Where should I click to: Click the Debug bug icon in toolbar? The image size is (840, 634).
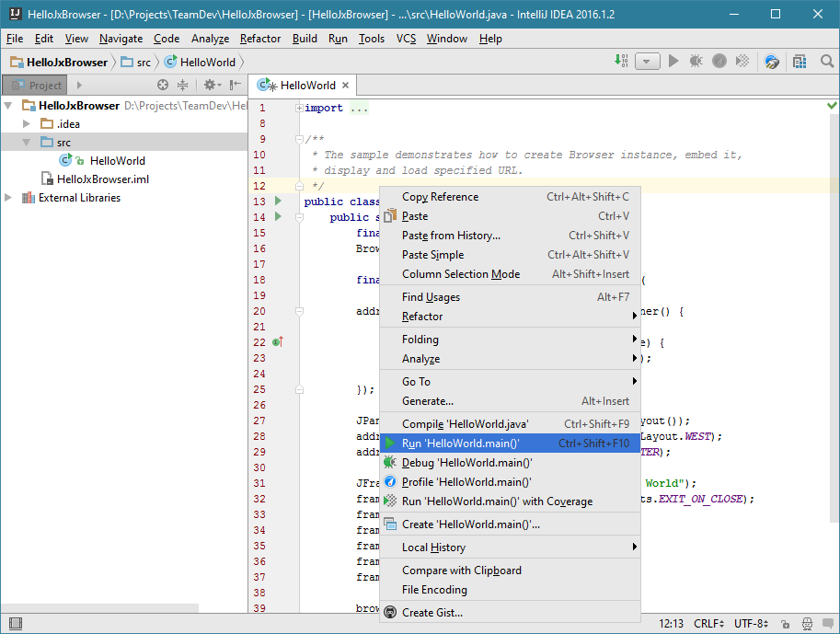pos(696,61)
